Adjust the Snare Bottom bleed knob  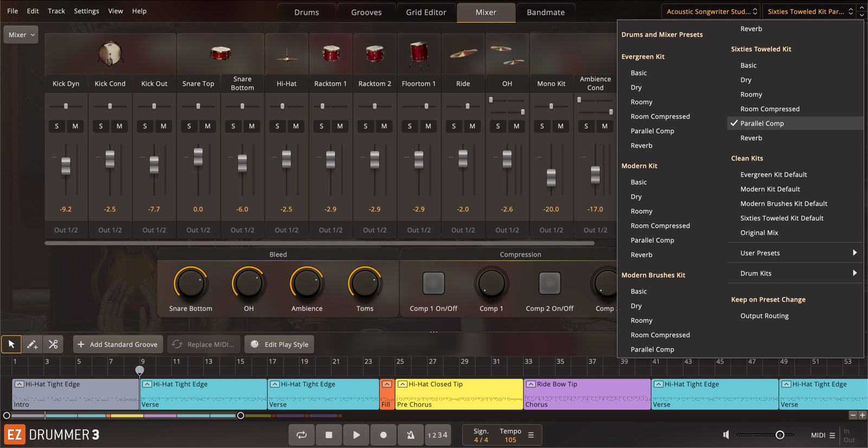(190, 283)
